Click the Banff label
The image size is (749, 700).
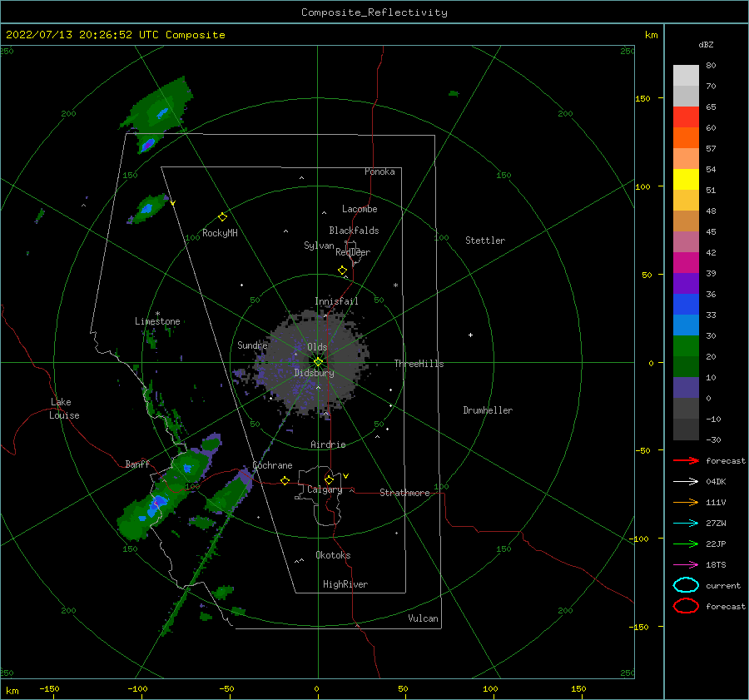(137, 464)
